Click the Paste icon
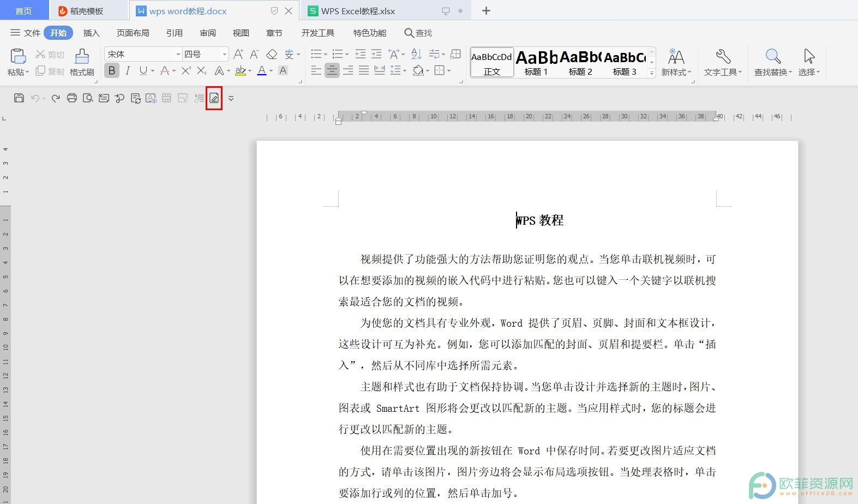858x504 pixels. (17, 57)
